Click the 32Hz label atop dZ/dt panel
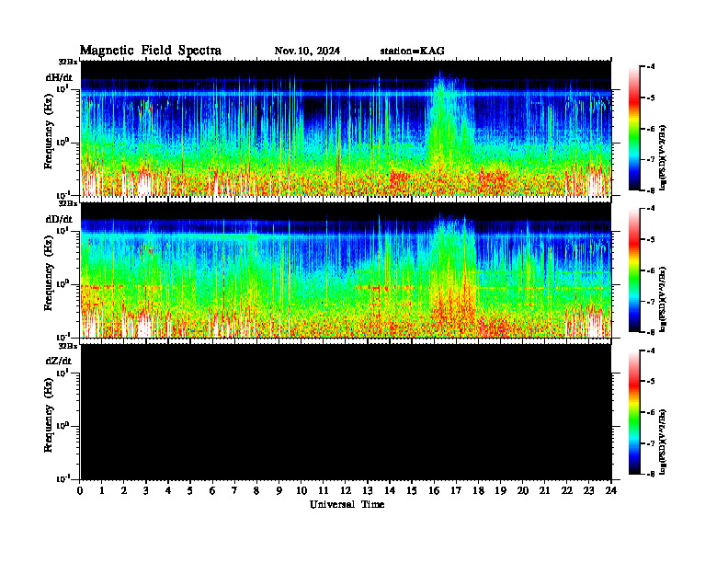The image size is (728, 563). (68, 346)
